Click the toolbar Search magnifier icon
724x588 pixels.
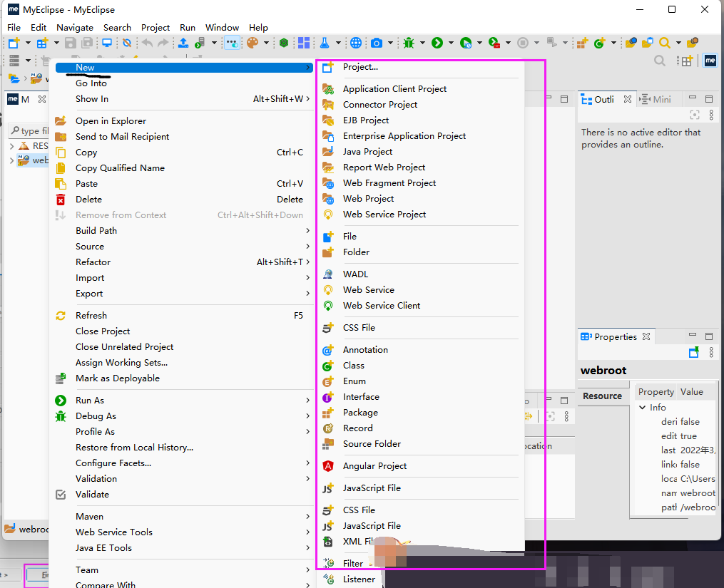coord(664,43)
